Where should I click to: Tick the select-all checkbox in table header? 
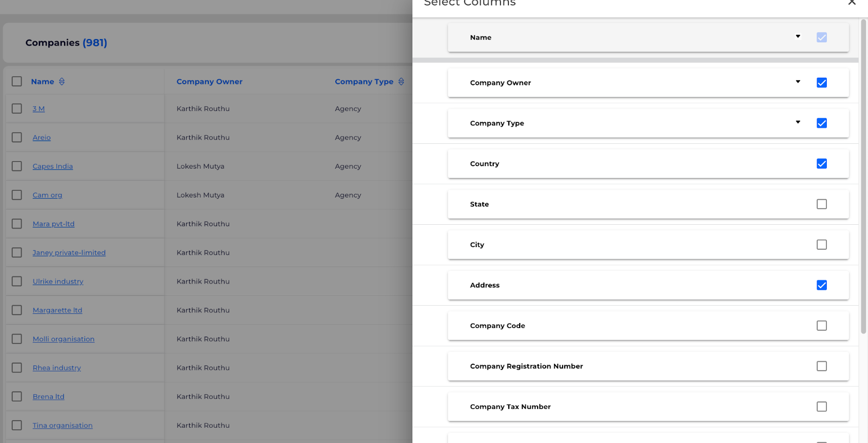click(17, 81)
